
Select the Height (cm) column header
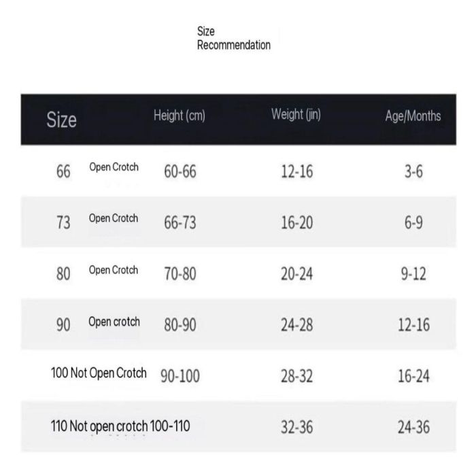click(x=180, y=116)
